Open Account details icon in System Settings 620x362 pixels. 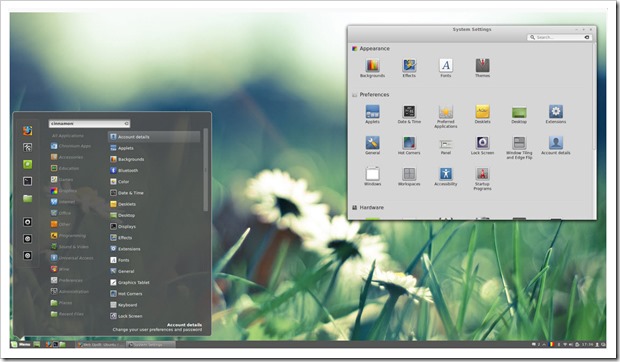556,145
